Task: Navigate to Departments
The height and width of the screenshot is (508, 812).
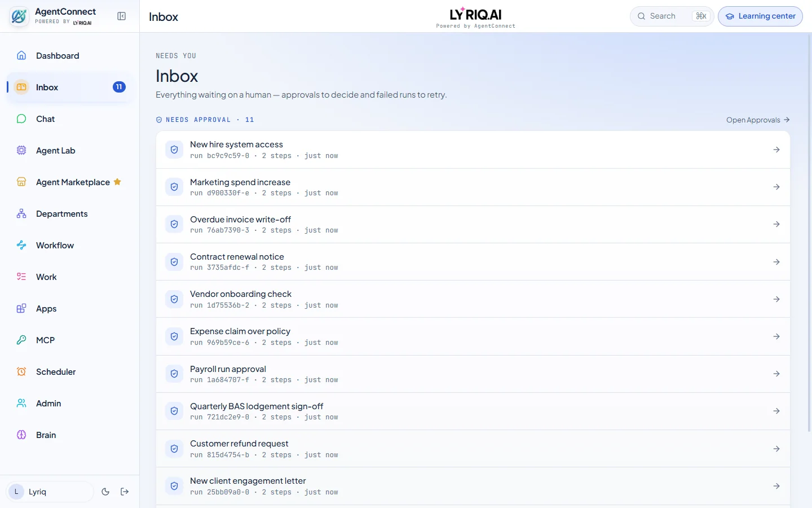Action: pos(70,213)
